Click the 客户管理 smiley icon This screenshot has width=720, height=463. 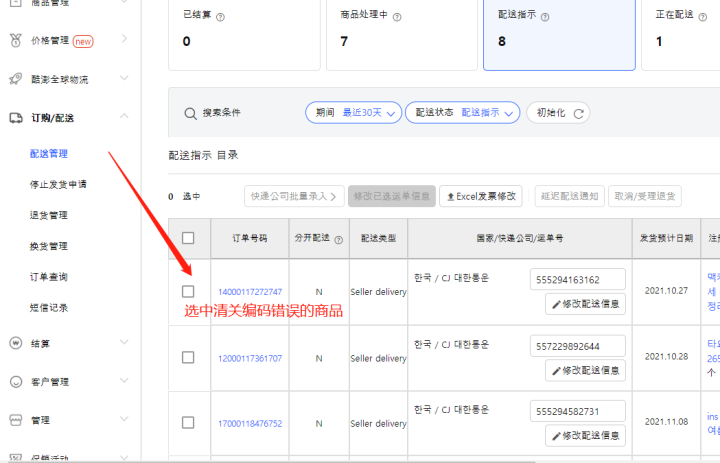16,382
